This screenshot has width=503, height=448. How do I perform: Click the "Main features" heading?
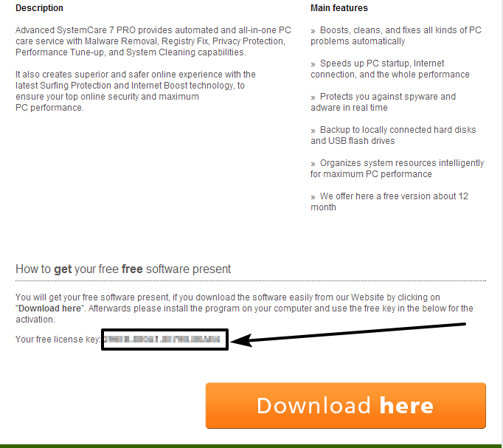[339, 8]
